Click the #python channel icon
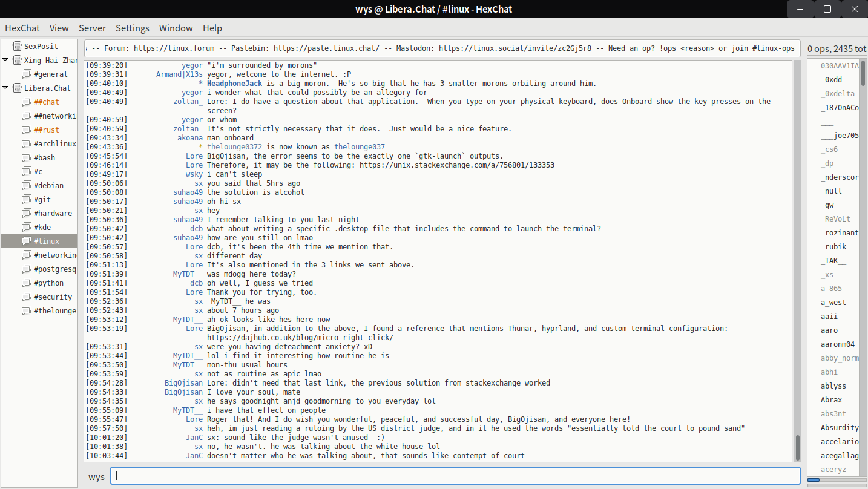The image size is (868, 489). 26,283
